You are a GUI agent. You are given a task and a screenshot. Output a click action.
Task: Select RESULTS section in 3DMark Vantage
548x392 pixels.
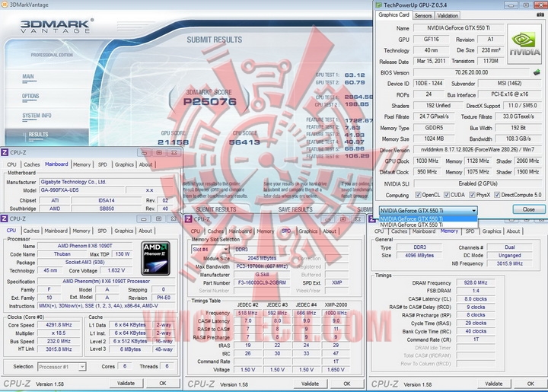click(39, 135)
